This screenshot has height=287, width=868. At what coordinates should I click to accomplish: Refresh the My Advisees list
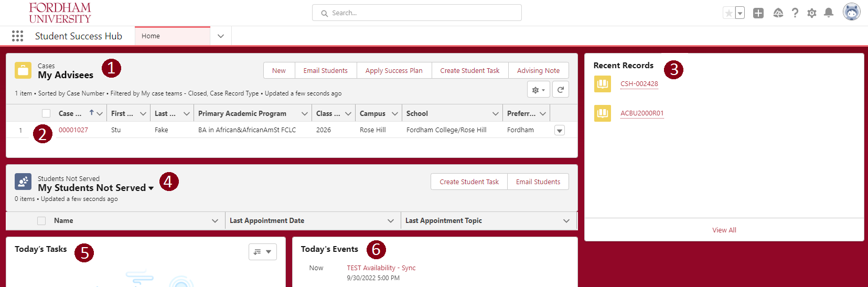561,90
